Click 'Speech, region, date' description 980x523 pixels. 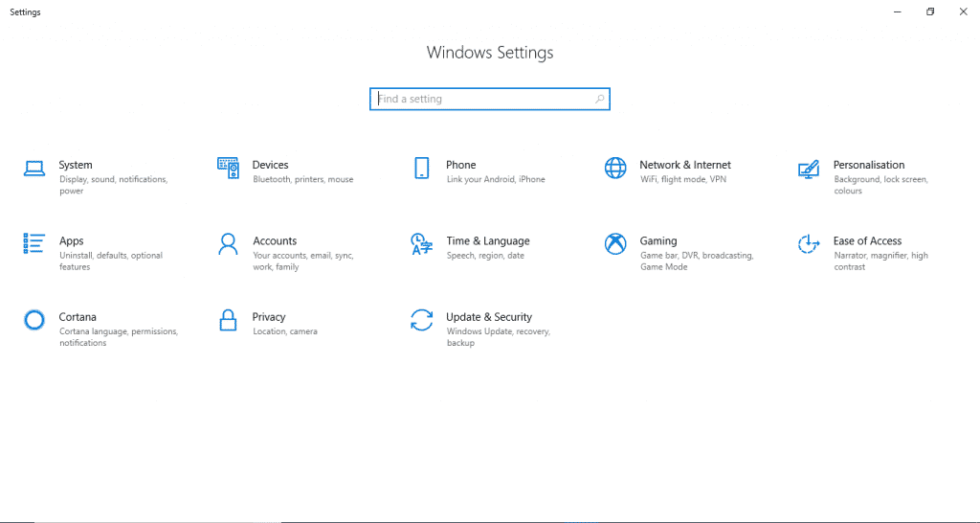pos(485,255)
